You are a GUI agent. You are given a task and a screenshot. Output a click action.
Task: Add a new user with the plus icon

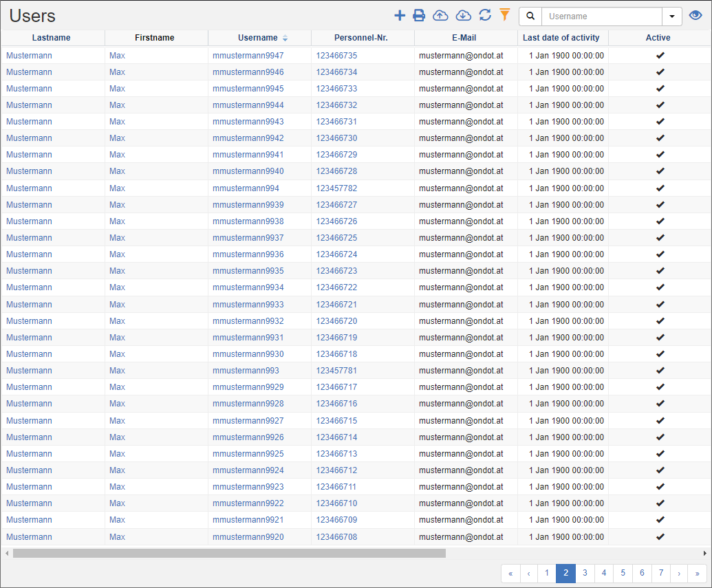[x=400, y=15]
